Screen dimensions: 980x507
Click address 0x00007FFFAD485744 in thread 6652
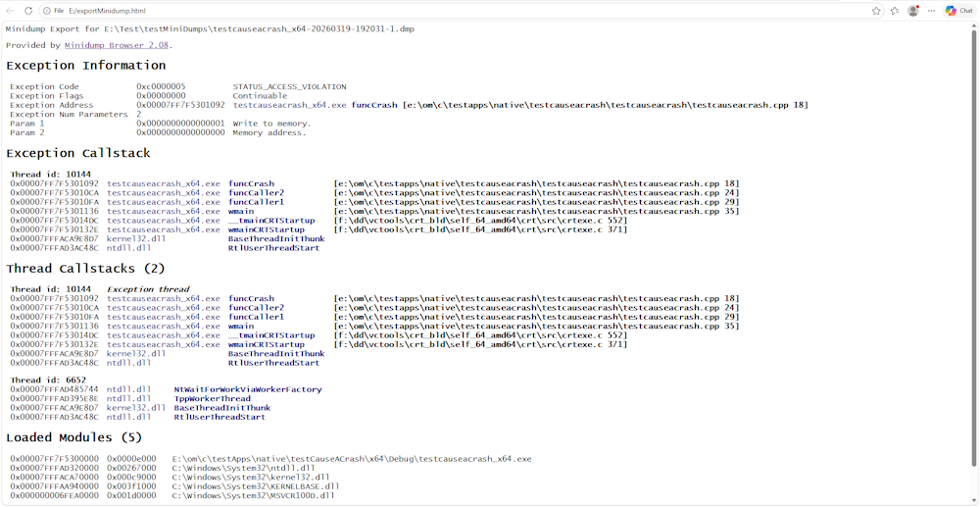(54, 389)
